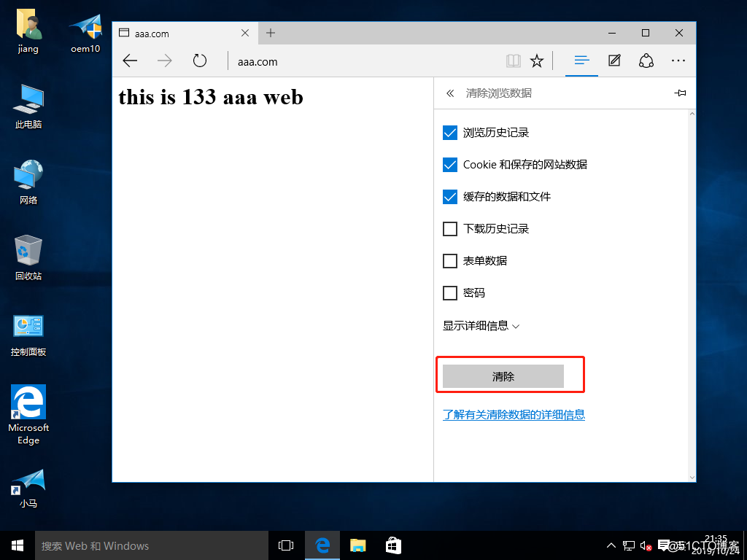Viewport: 747px width, 560px height.
Task: Make a Web Note on this page
Action: pos(614,61)
